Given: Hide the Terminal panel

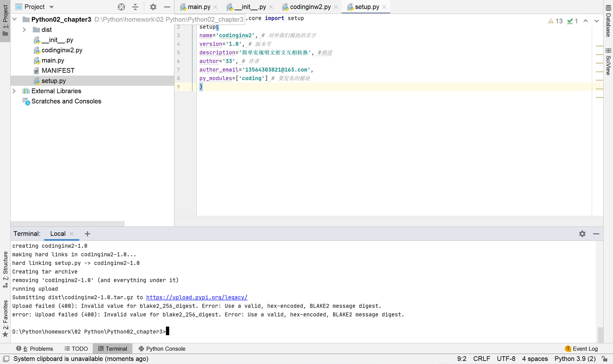Looking at the screenshot, I should (596, 234).
